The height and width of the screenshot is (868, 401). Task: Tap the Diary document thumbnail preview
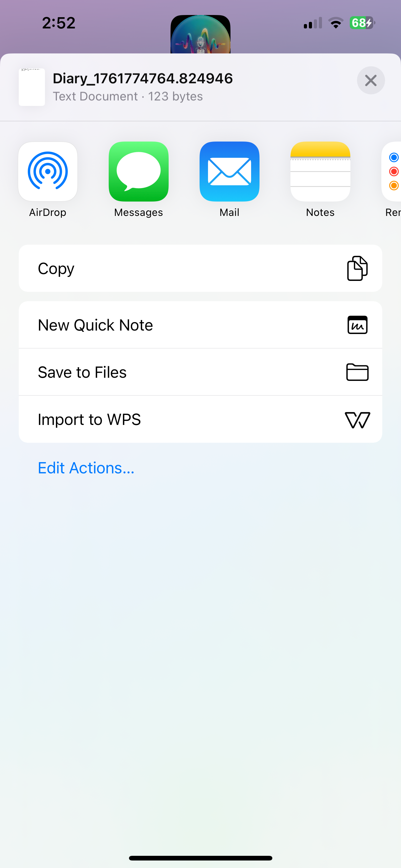tap(32, 87)
